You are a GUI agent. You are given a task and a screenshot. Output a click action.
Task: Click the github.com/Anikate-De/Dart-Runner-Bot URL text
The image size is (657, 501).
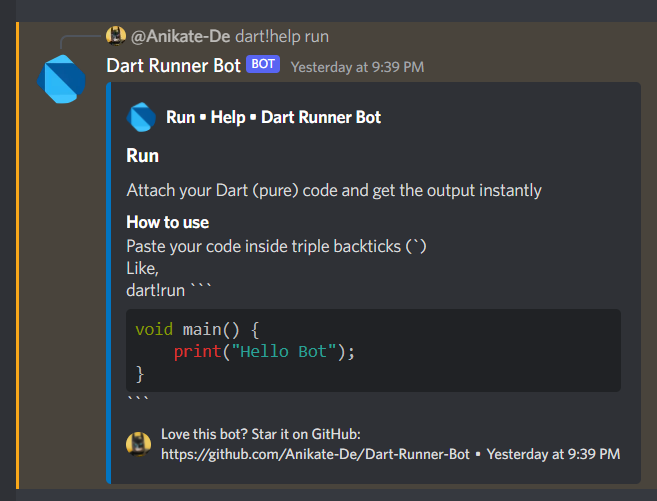point(316,455)
